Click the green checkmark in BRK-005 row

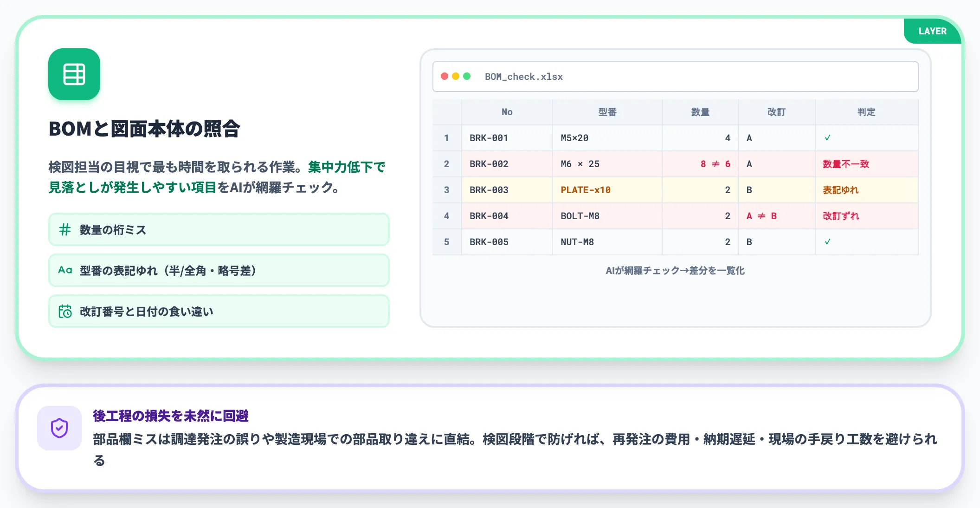827,242
